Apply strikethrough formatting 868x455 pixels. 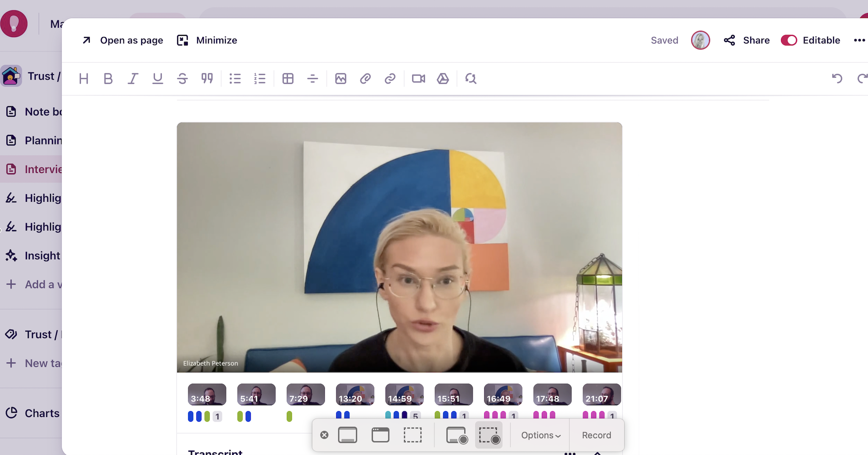pos(182,79)
